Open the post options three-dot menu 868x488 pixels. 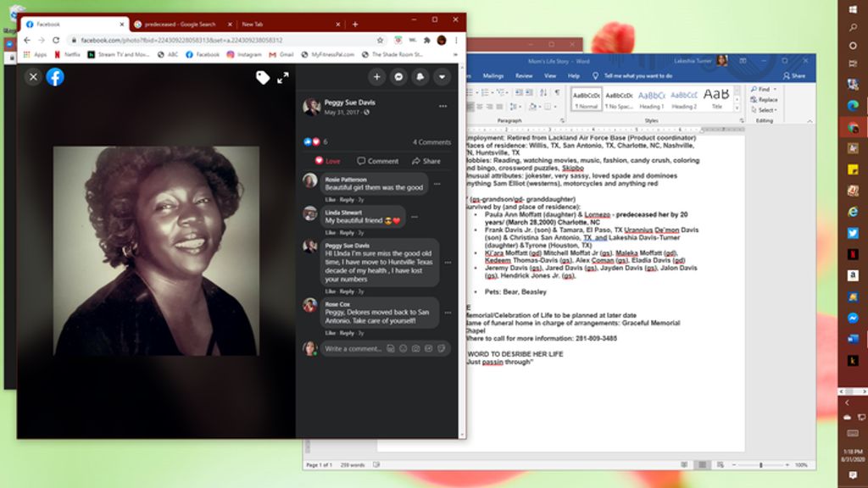[x=442, y=107]
